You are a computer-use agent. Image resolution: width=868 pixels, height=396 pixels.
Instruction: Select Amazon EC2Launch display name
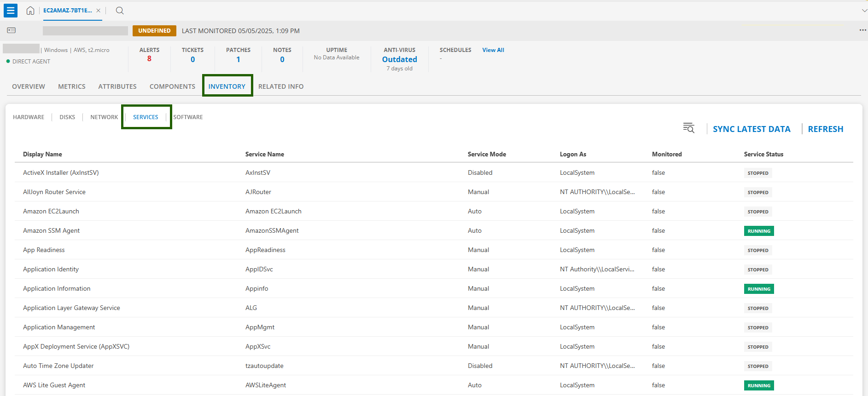pyautogui.click(x=51, y=211)
